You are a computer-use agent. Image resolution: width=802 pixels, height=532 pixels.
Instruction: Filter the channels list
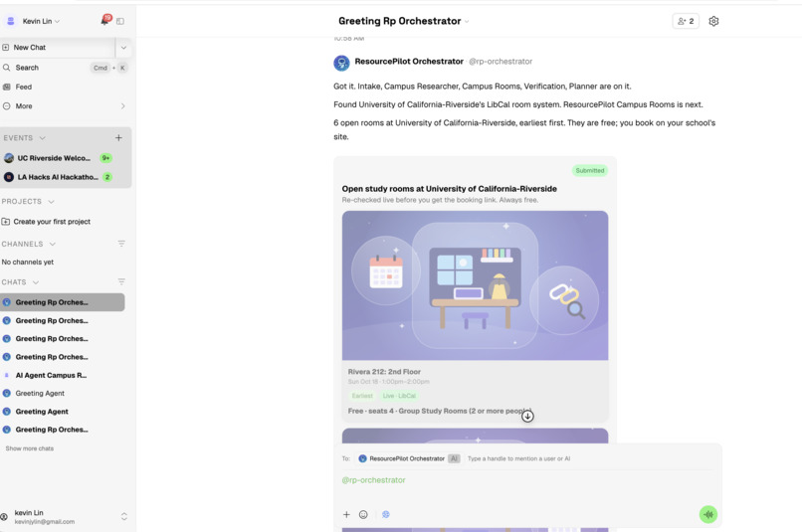pyautogui.click(x=121, y=244)
